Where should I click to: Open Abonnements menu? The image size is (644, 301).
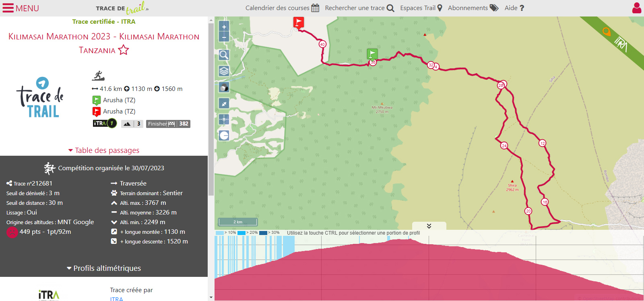pyautogui.click(x=473, y=8)
